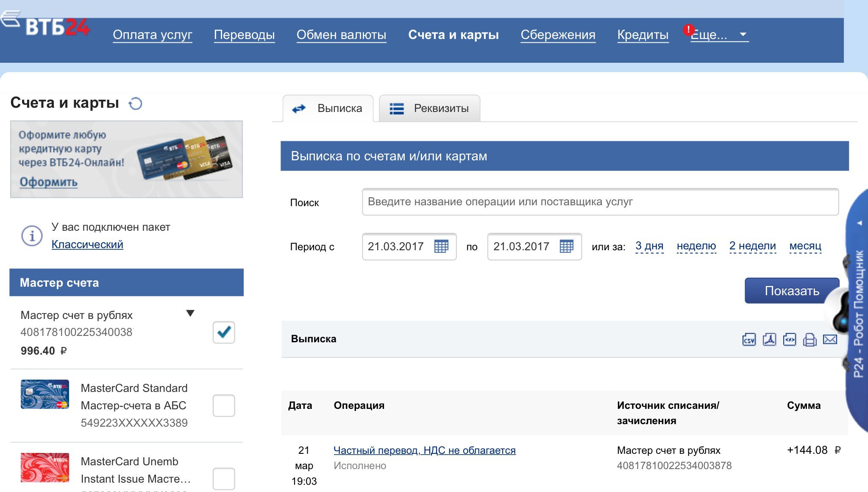Open Оплата услуг in the top menu
The height and width of the screenshot is (492, 868).
click(x=153, y=35)
